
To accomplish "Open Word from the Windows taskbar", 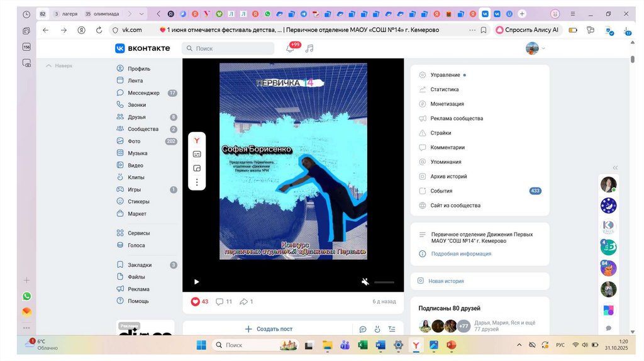I will [380, 345].
